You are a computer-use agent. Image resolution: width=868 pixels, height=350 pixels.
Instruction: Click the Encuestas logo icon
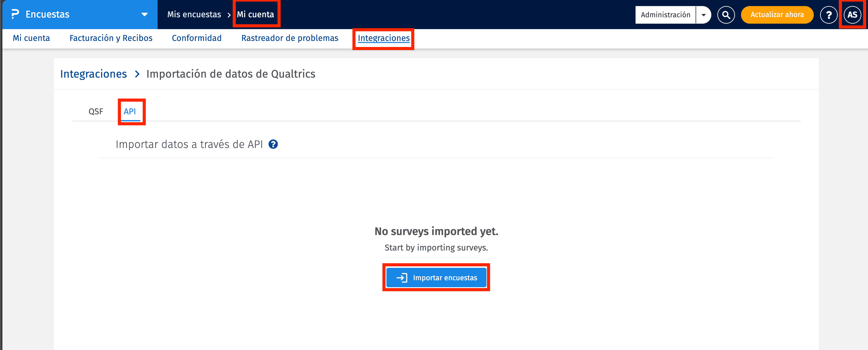coord(14,14)
